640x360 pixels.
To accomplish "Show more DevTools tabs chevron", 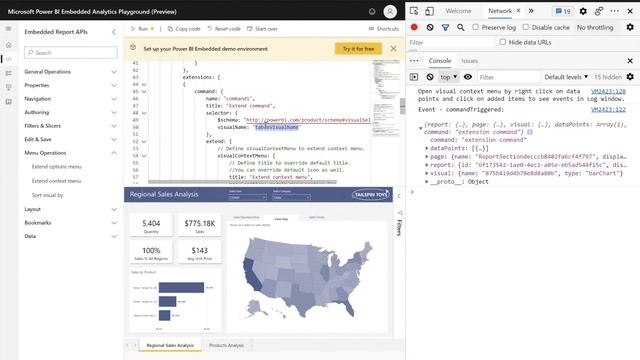I will point(531,11).
